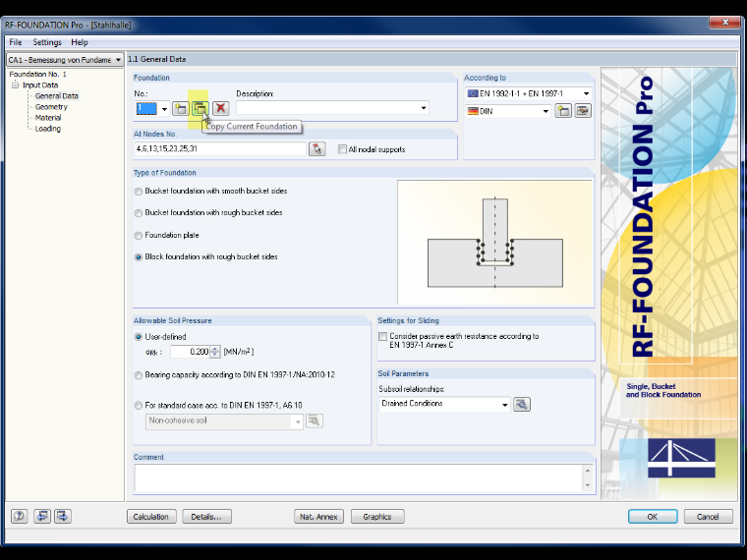Click the new national annex icon beside DIN
747x560 pixels.
tap(563, 111)
